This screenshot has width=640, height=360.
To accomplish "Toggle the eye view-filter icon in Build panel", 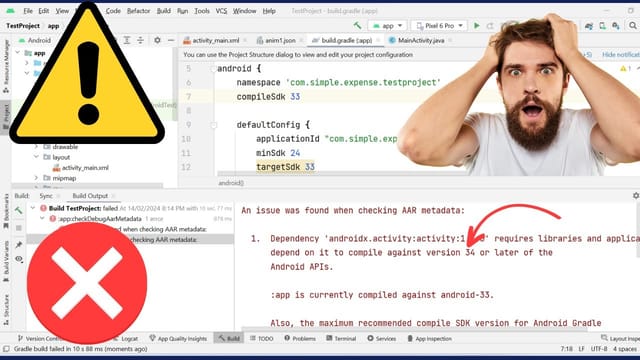I will point(19,259).
